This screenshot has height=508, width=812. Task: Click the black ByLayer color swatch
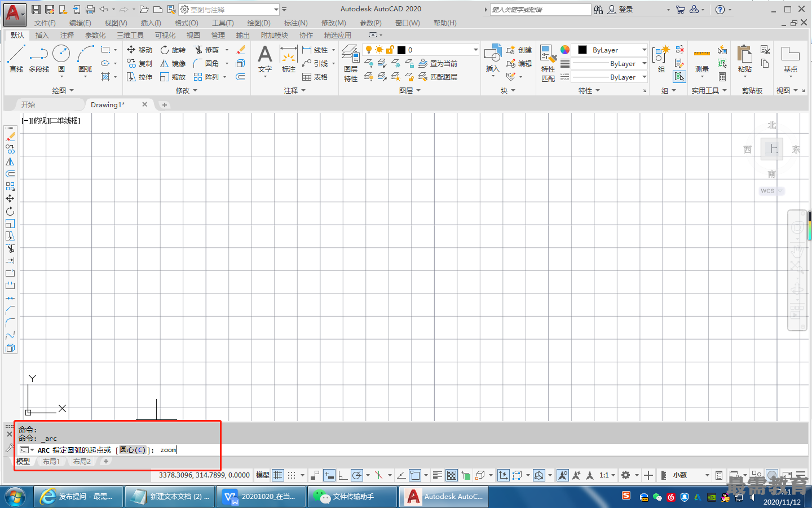[x=582, y=50]
